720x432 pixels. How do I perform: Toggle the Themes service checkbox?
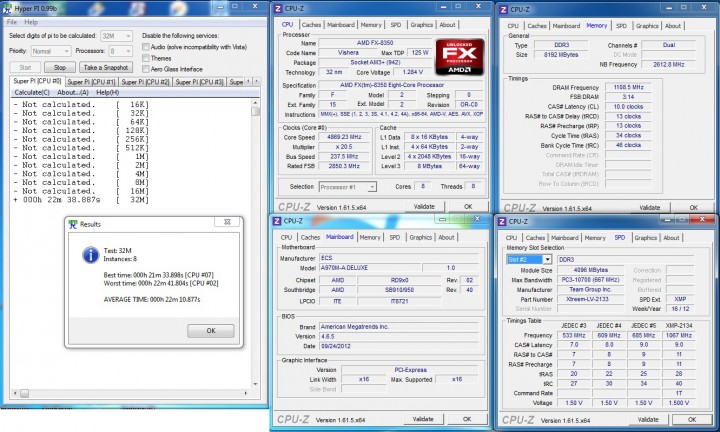(146, 58)
